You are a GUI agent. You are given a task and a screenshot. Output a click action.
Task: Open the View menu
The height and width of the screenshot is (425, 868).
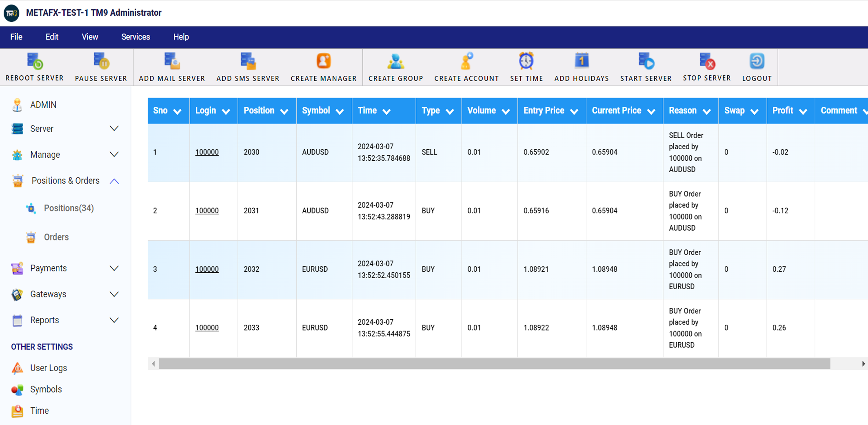click(90, 37)
